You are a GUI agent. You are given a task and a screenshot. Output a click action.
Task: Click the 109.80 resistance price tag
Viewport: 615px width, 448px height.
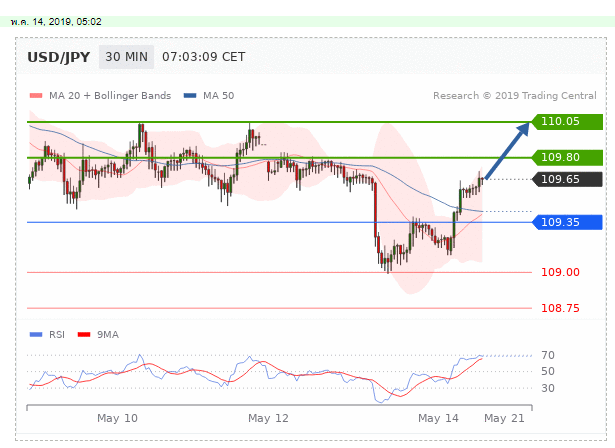(567, 158)
